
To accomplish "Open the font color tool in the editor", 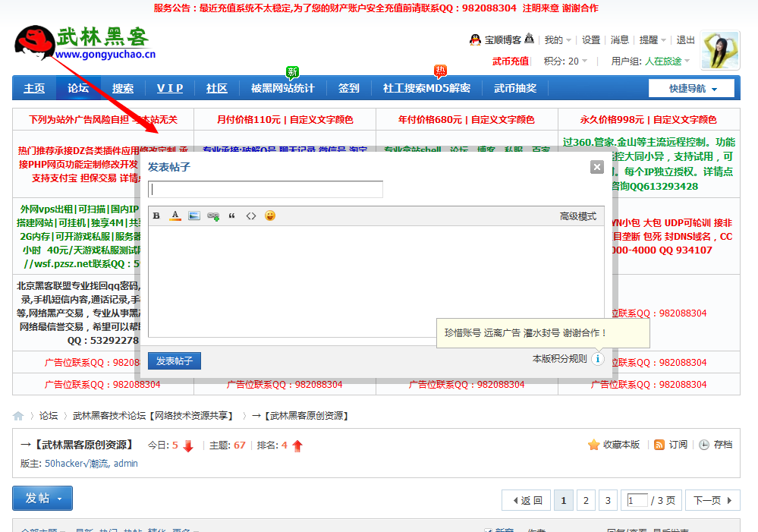I will coord(175,216).
